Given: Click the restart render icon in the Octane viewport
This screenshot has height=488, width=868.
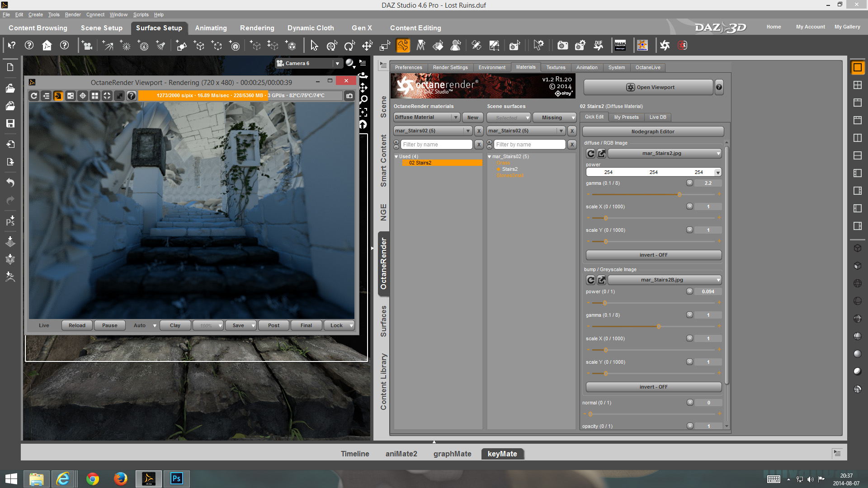Looking at the screenshot, I should (34, 96).
